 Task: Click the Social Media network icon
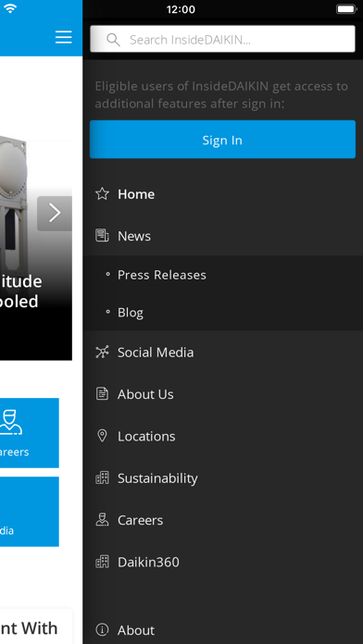point(102,352)
